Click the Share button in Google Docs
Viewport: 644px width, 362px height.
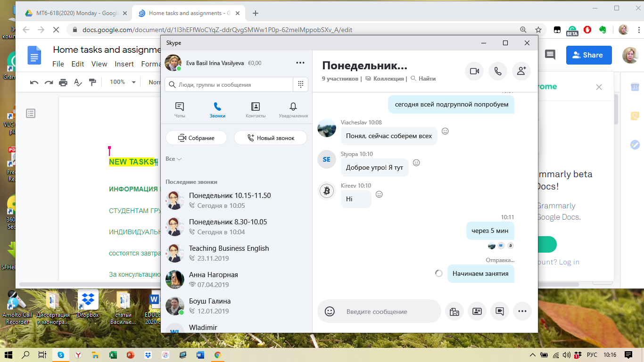pyautogui.click(x=588, y=55)
